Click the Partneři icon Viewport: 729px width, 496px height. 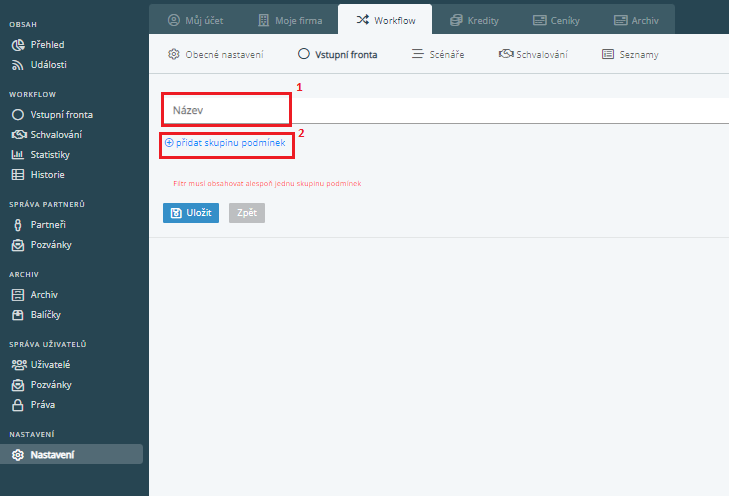pyautogui.click(x=18, y=225)
